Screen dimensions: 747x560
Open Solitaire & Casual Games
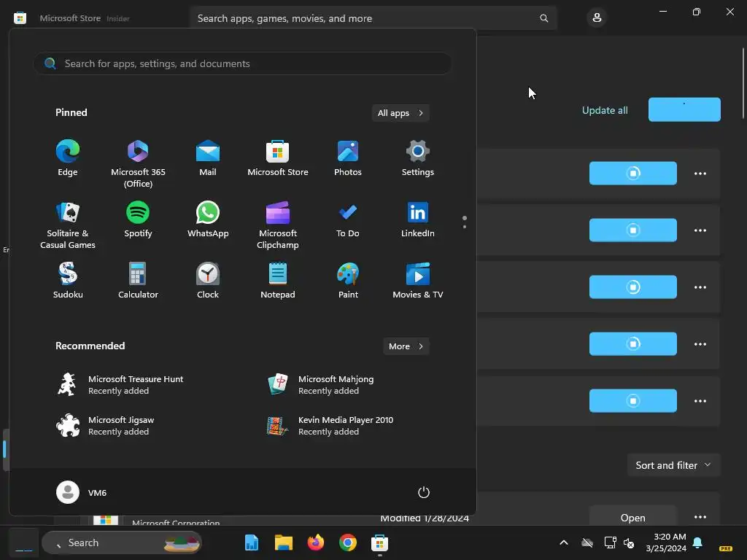coord(68,225)
